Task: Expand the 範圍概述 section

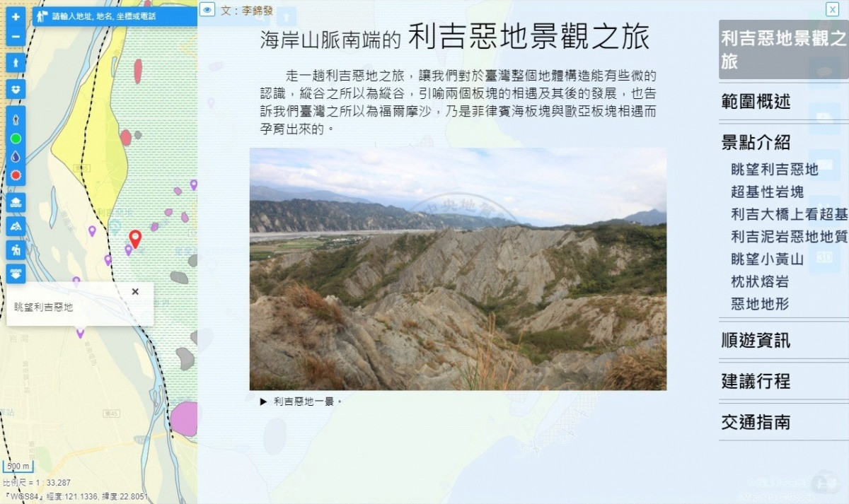Action: tap(756, 102)
